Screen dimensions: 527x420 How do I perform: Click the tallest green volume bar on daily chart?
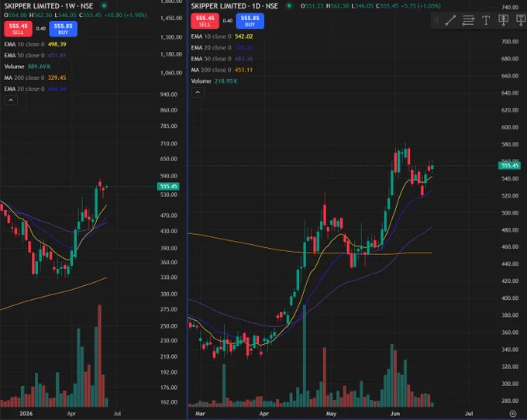pyautogui.click(x=305, y=356)
